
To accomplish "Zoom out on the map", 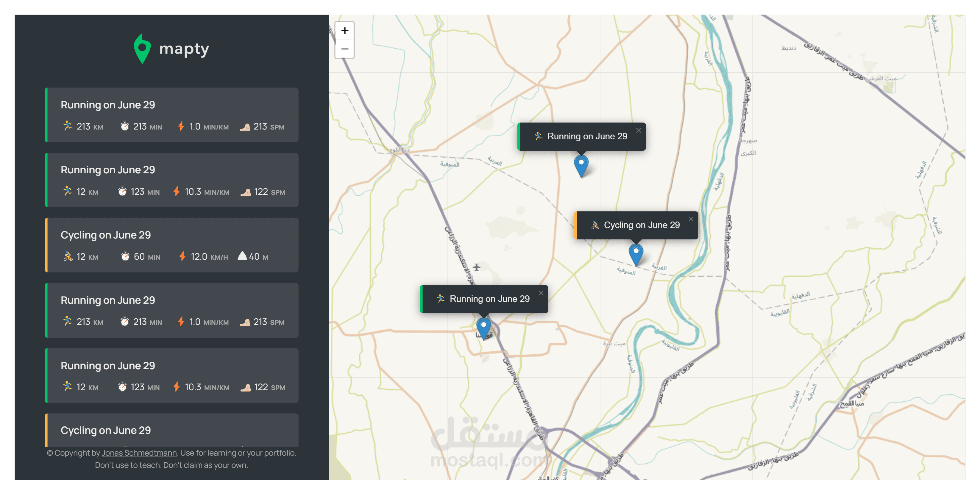I will 344,49.
